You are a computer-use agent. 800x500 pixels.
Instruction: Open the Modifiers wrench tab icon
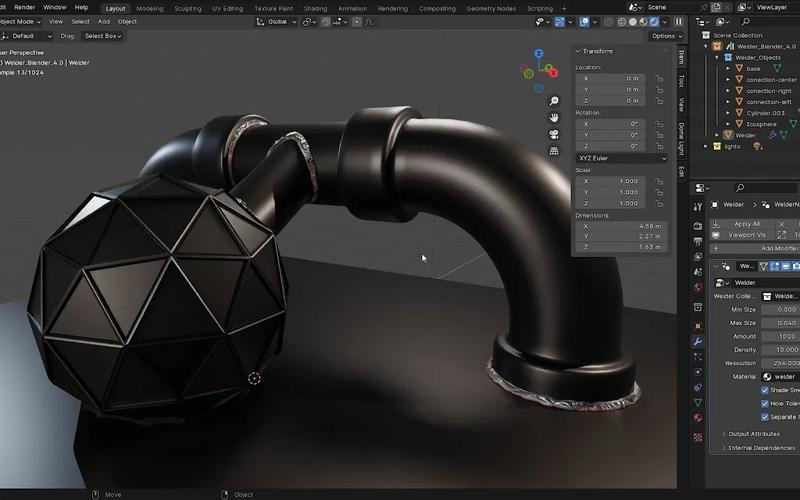(697, 341)
